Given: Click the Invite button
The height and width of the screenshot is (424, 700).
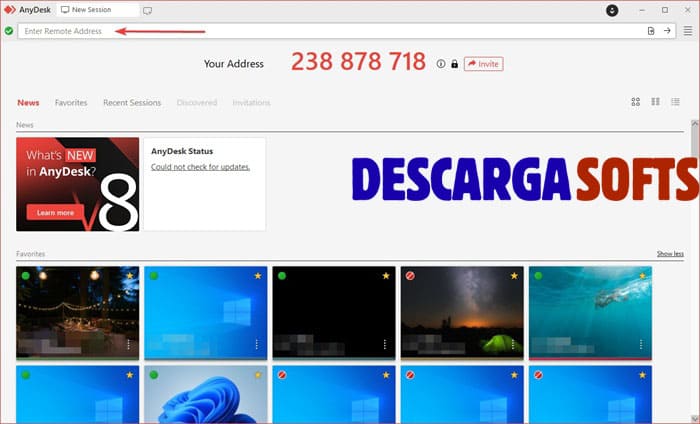Looking at the screenshot, I should (x=483, y=64).
